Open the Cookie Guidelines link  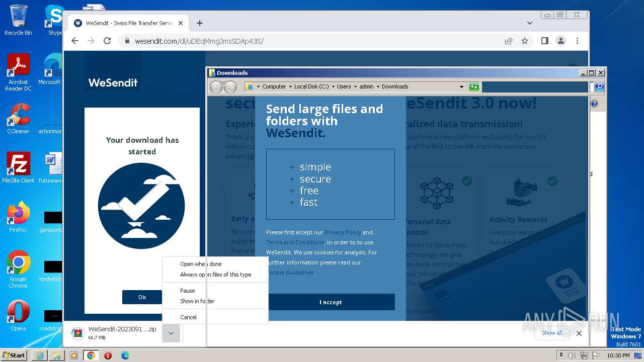click(290, 273)
